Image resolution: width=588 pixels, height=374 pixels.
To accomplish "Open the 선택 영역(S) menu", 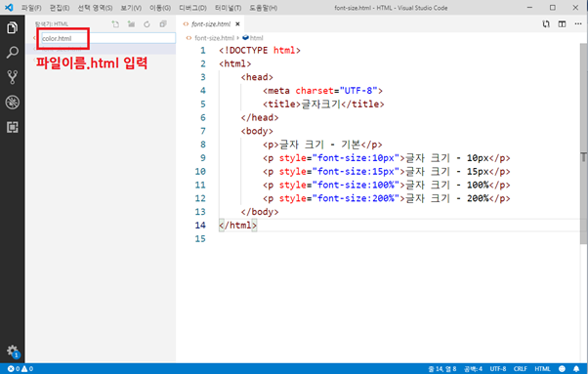I will point(95,8).
